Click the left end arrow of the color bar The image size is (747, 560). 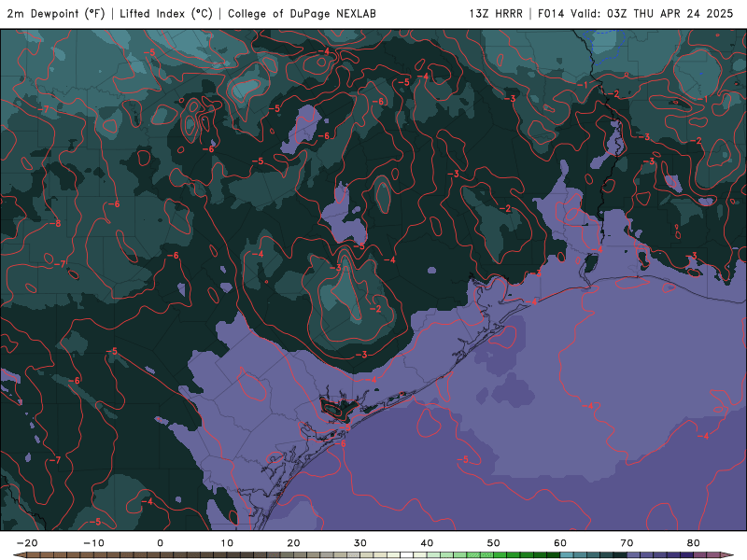click(x=20, y=555)
